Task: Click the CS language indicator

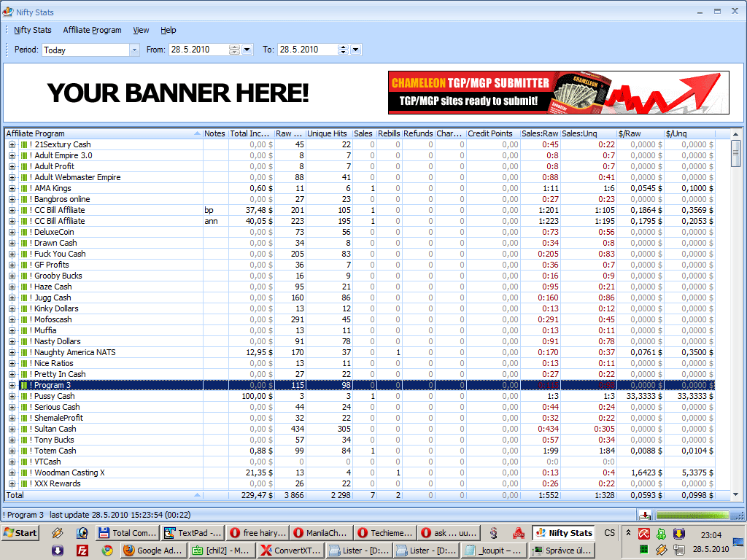Action: [x=609, y=533]
